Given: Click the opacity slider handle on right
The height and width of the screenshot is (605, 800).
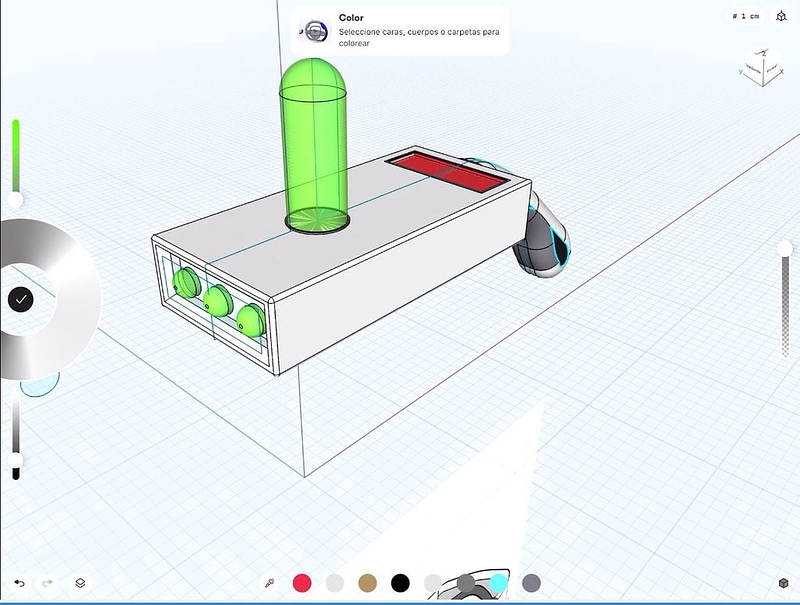Looking at the screenshot, I should click(x=785, y=248).
